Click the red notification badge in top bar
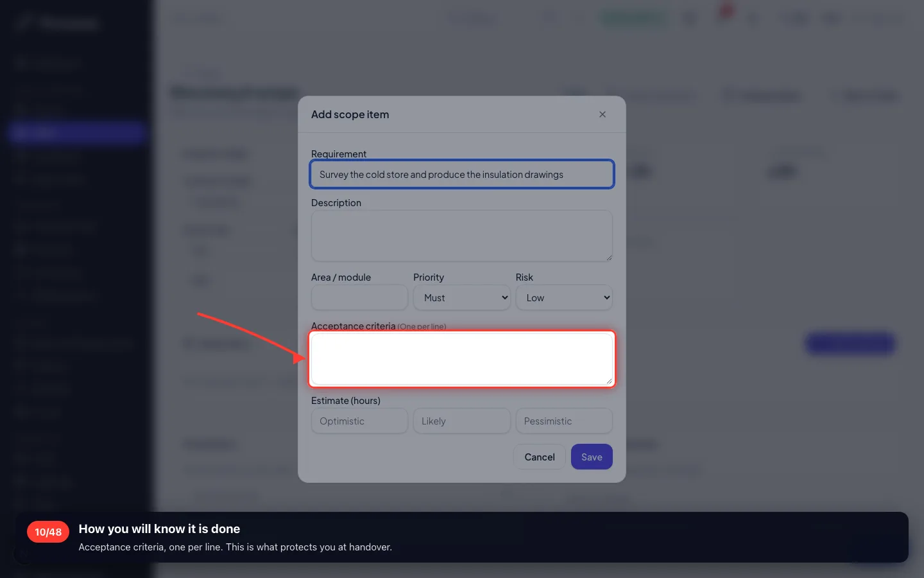This screenshot has height=578, width=924. point(726,11)
